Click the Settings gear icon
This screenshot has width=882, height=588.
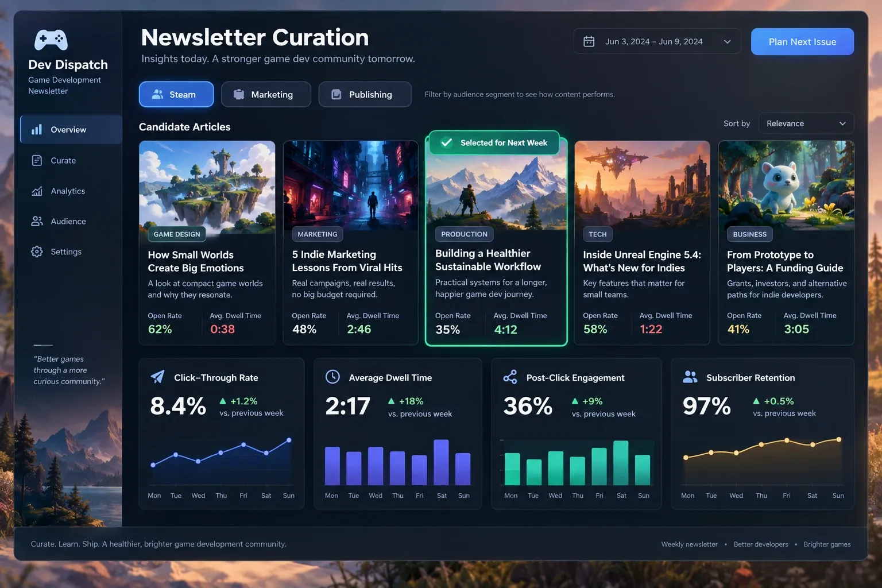(37, 252)
